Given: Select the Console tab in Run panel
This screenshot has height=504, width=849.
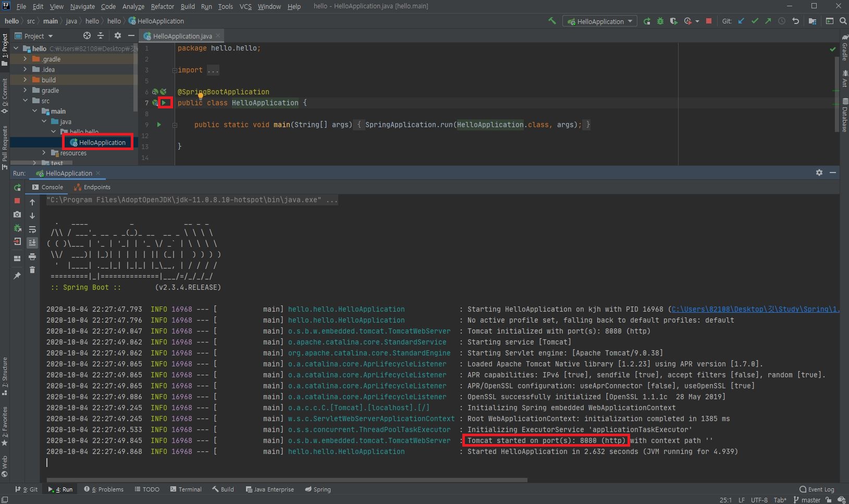Looking at the screenshot, I should [x=47, y=187].
